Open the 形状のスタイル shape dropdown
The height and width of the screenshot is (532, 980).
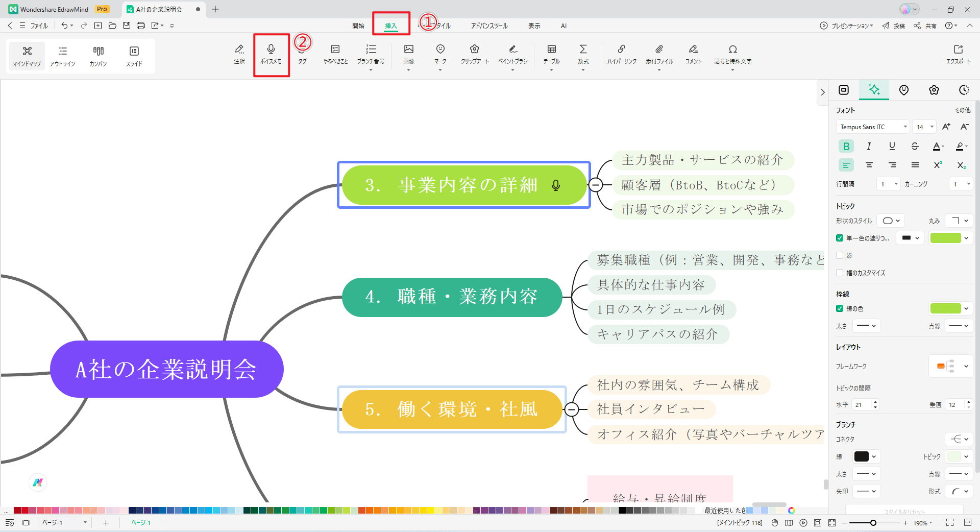click(x=891, y=221)
